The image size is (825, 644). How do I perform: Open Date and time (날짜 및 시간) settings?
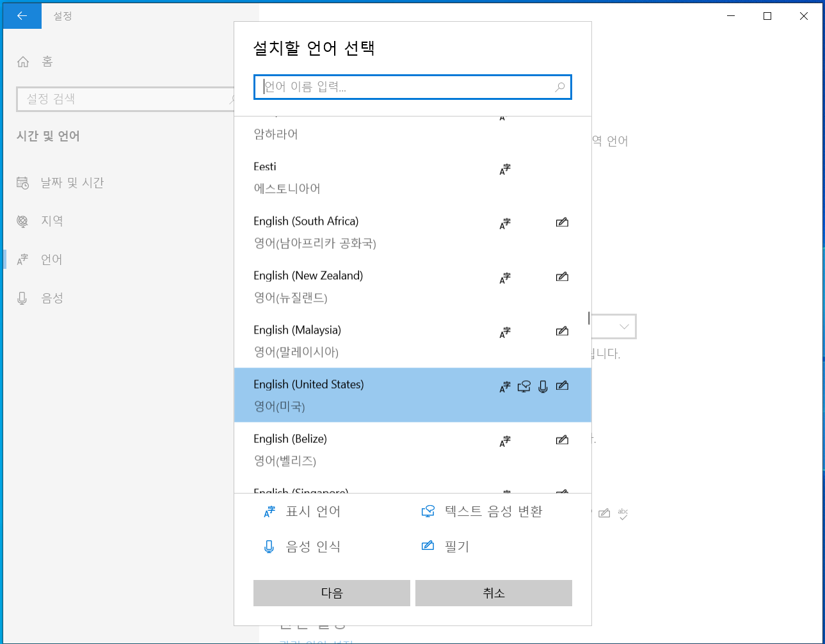[118, 182]
